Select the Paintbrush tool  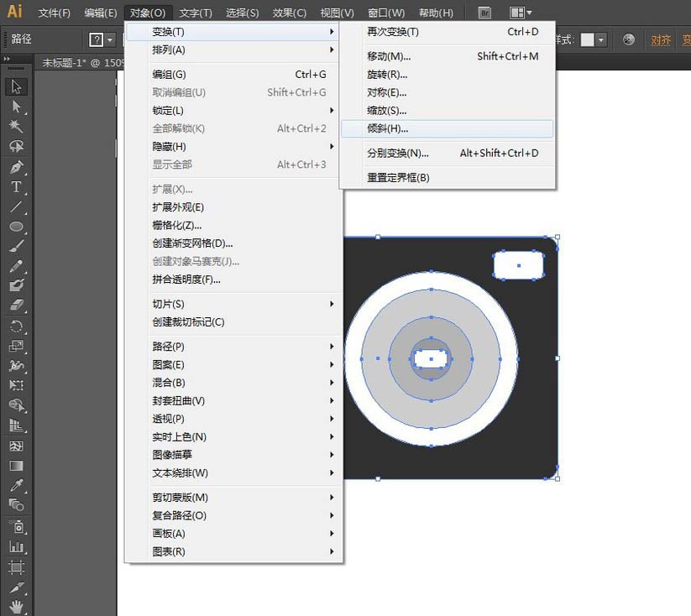16,246
